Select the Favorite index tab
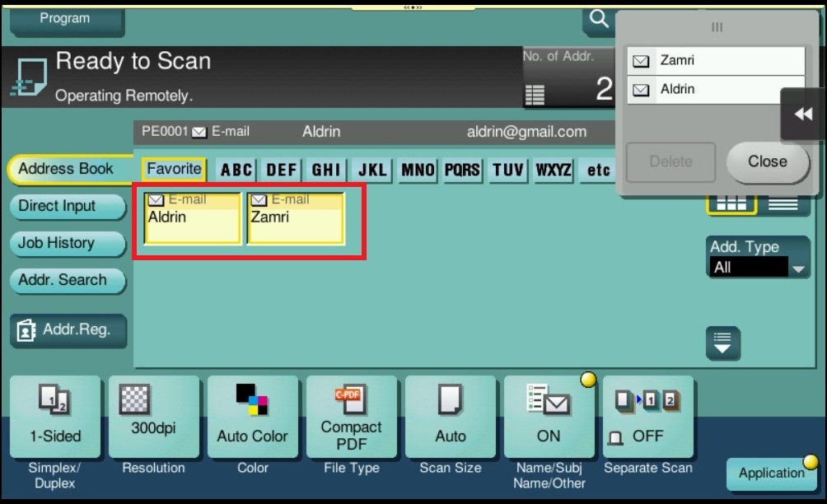827x504 pixels. tap(174, 170)
